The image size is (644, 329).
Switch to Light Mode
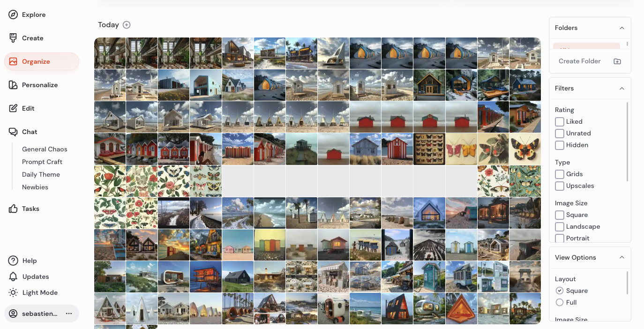[39, 292]
